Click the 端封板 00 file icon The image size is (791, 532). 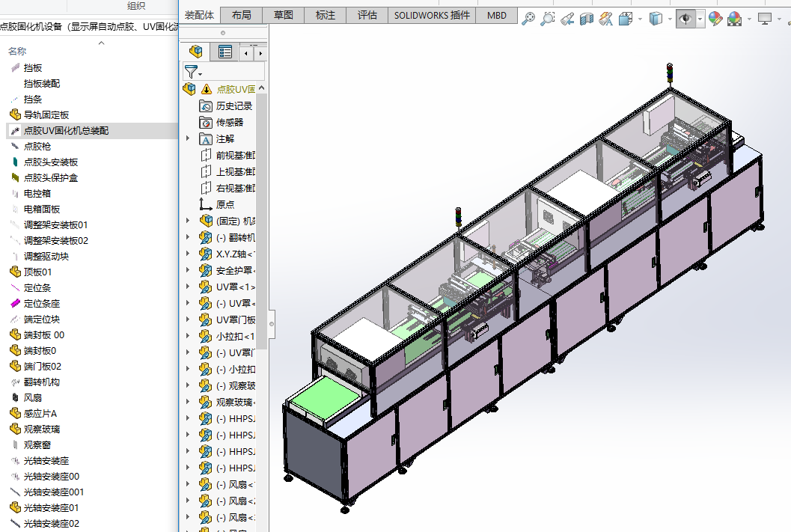pyautogui.click(x=15, y=334)
